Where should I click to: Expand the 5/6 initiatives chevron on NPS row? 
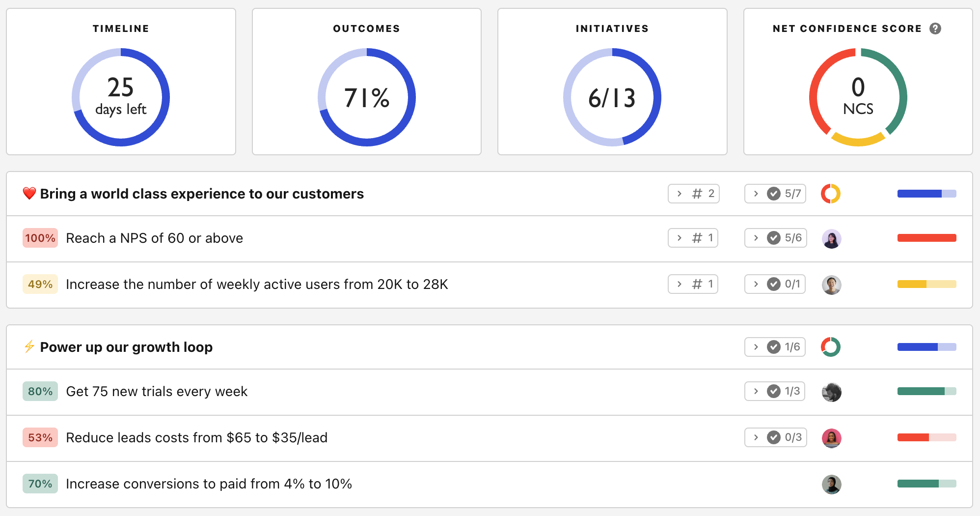756,238
